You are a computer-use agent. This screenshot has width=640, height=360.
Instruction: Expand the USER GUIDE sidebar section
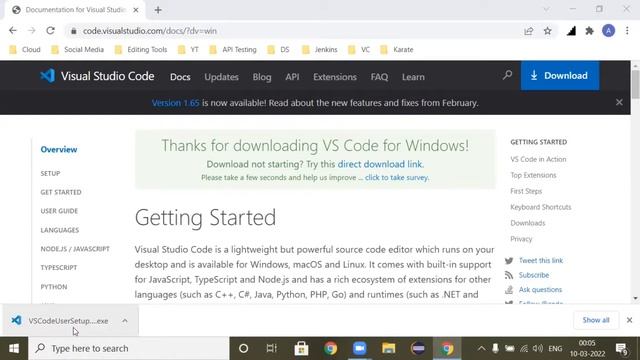59,211
